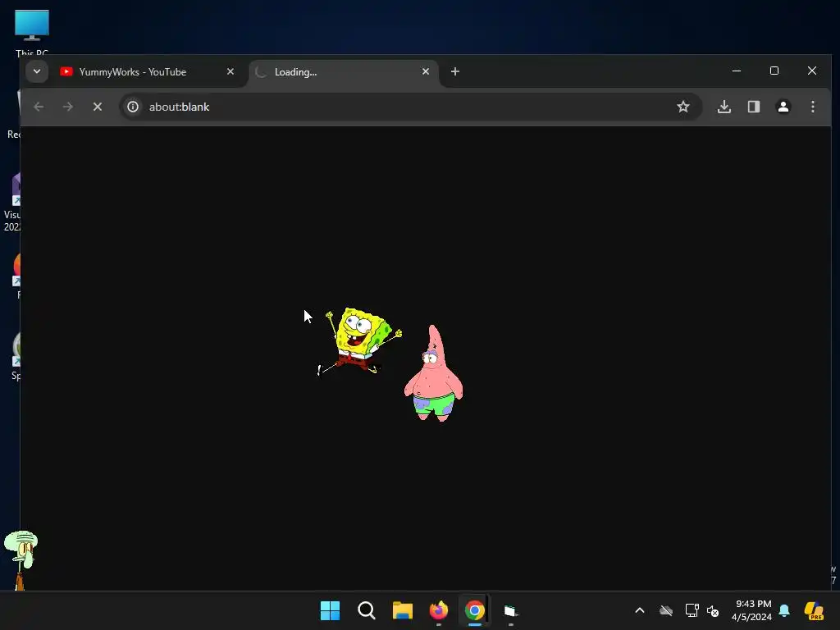Toggle the Chrome side panel

[x=754, y=107]
